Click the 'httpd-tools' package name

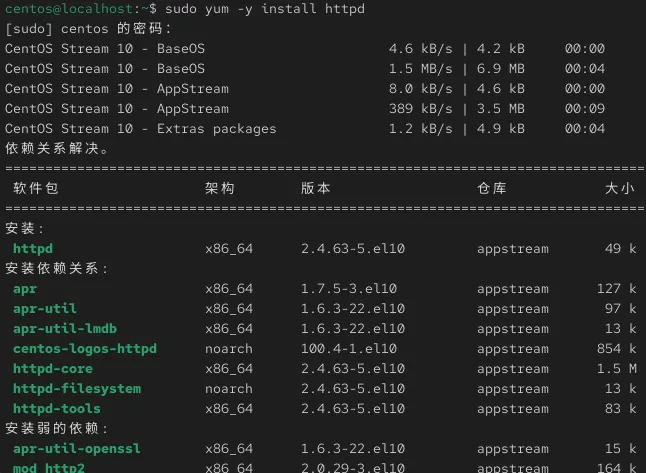click(x=57, y=409)
